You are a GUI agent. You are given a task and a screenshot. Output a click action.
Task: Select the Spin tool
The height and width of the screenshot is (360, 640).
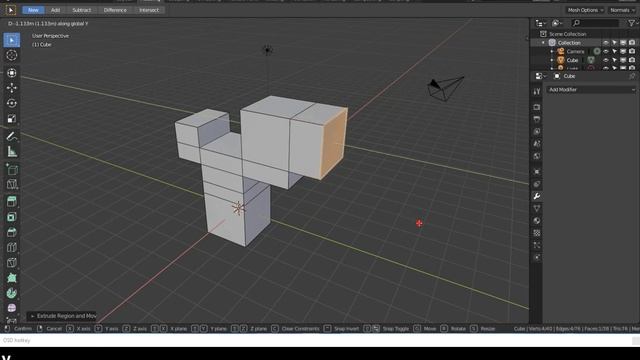(11, 293)
